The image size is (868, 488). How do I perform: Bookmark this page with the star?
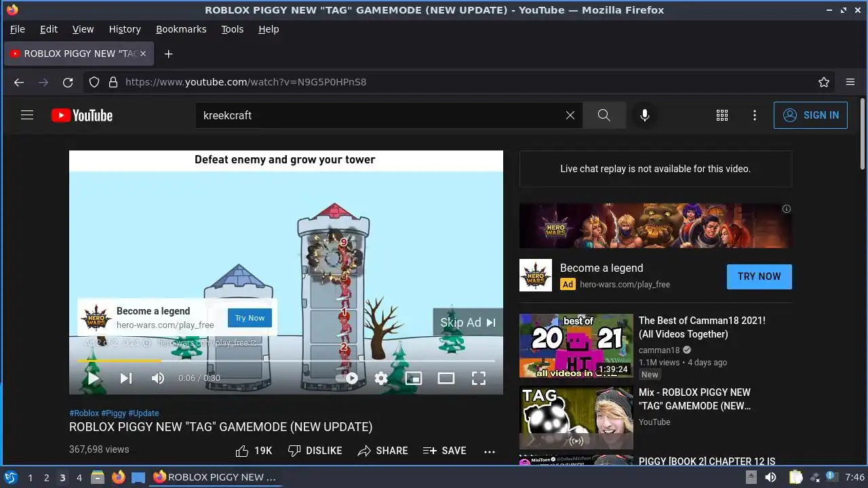pos(824,82)
